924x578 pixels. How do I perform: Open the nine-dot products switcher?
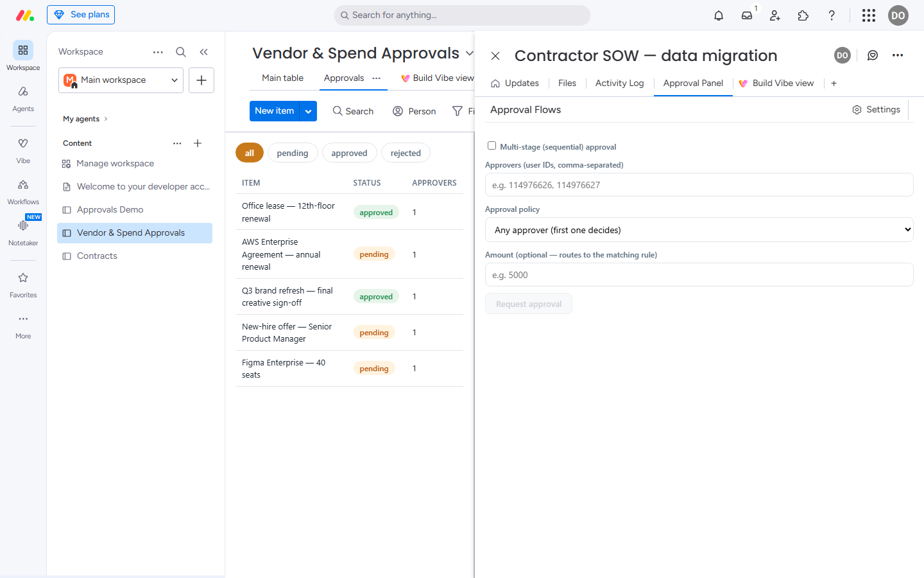(869, 15)
